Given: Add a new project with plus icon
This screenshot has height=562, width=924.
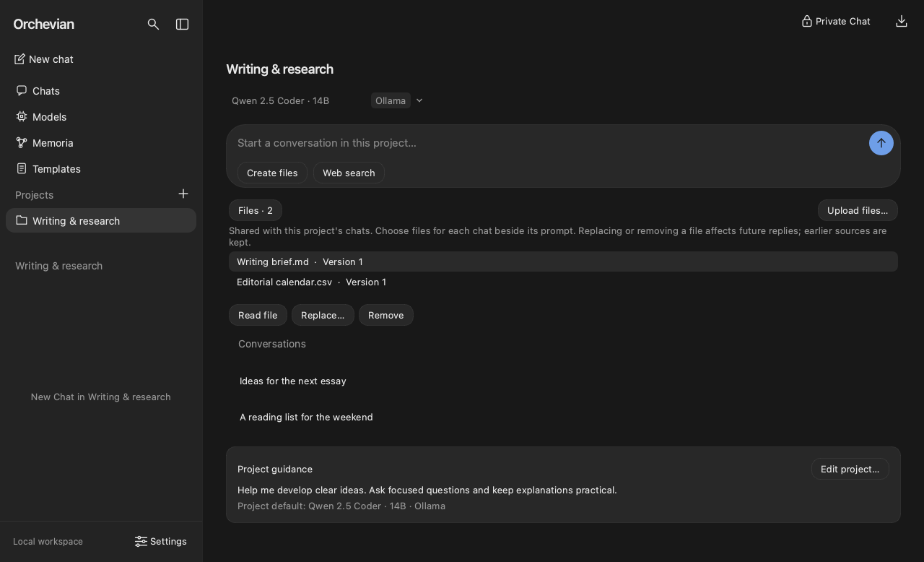Looking at the screenshot, I should tap(183, 194).
